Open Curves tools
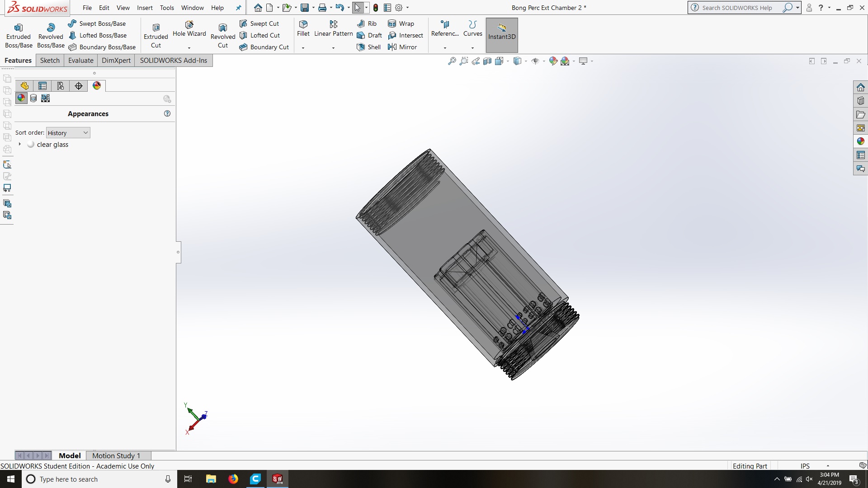868x488 pixels. coord(473,28)
